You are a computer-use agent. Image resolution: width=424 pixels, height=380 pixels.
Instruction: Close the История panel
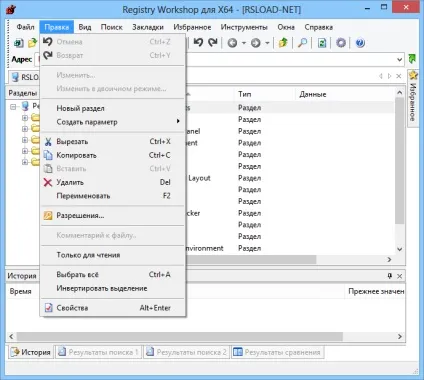pyautogui.click(x=399, y=276)
